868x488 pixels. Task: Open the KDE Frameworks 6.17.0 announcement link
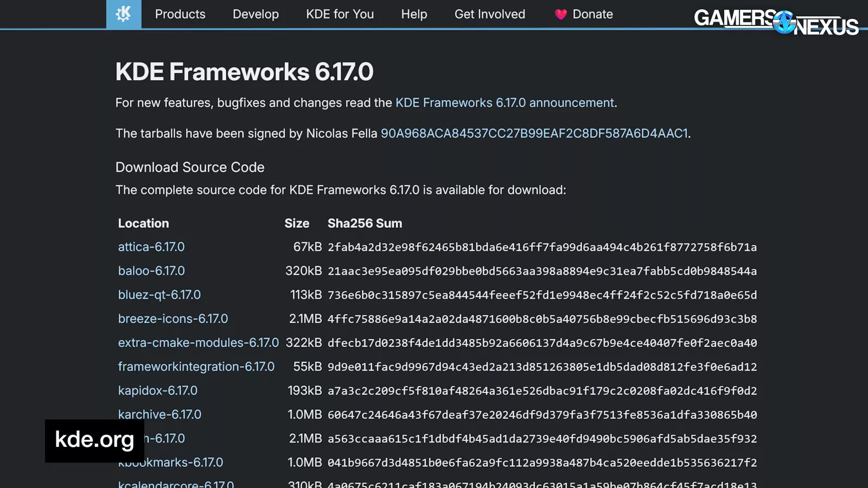point(505,103)
